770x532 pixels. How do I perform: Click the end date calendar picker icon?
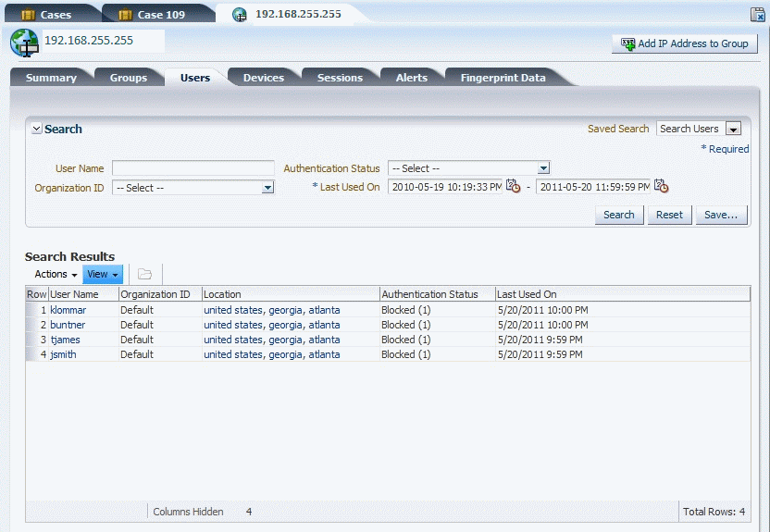pos(661,187)
